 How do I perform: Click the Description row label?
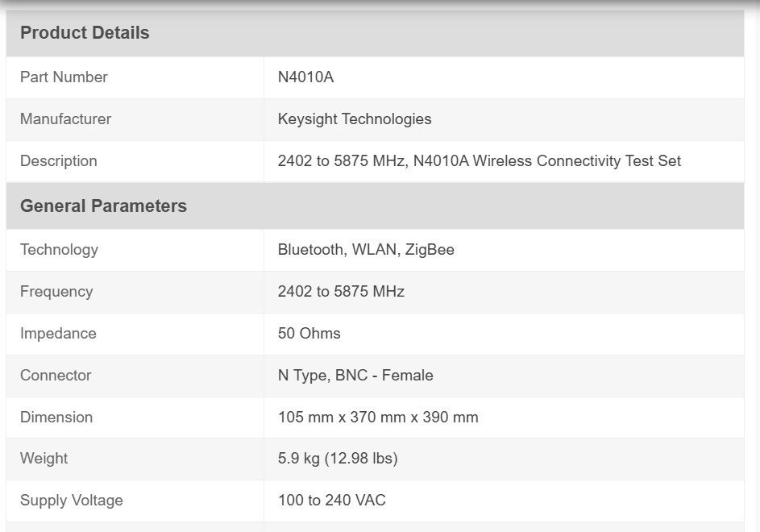tap(59, 161)
